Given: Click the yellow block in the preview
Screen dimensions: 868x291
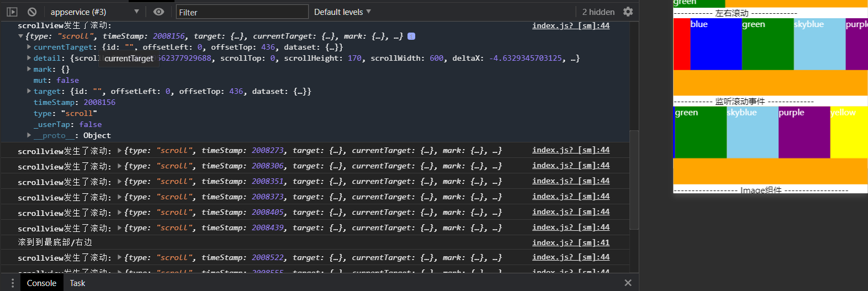Looking at the screenshot, I should pyautogui.click(x=848, y=133).
